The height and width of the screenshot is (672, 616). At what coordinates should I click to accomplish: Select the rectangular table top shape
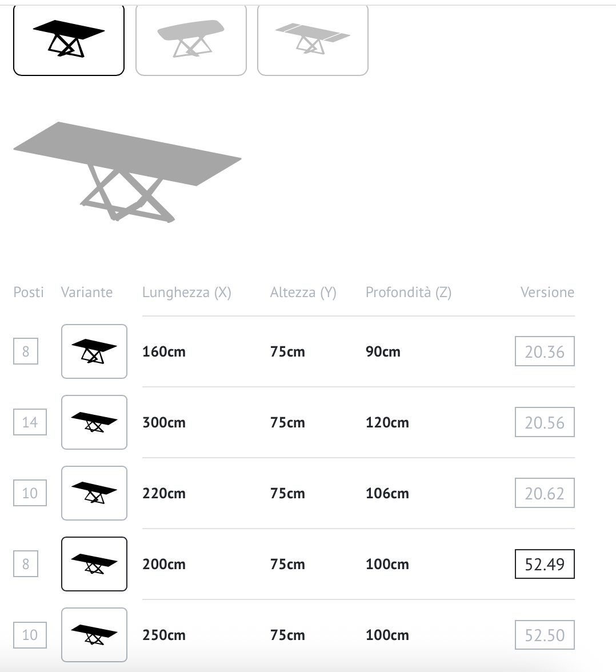[69, 40]
